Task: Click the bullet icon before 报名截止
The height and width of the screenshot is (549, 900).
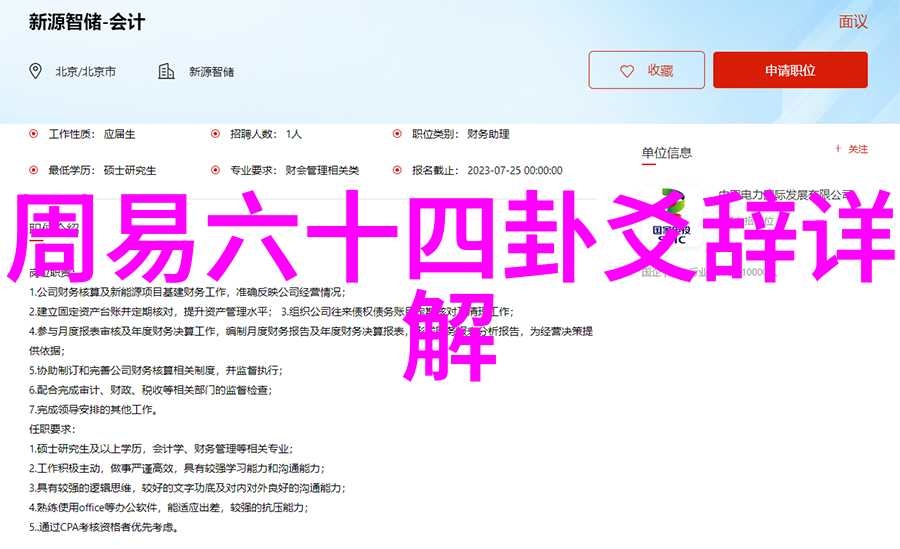Action: pos(398,170)
